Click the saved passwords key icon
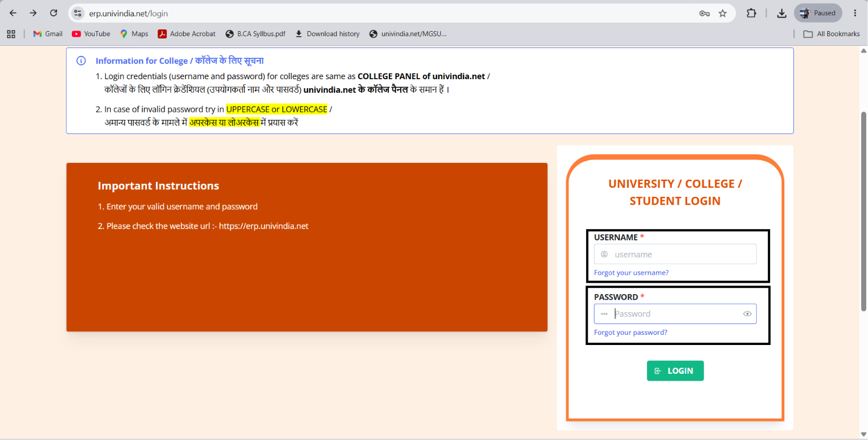This screenshot has height=440, width=868. (x=704, y=13)
